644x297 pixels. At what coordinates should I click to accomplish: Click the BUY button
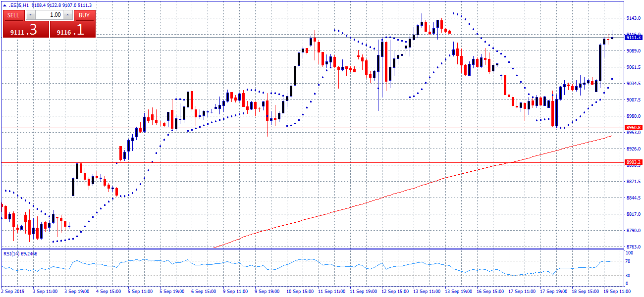point(84,15)
